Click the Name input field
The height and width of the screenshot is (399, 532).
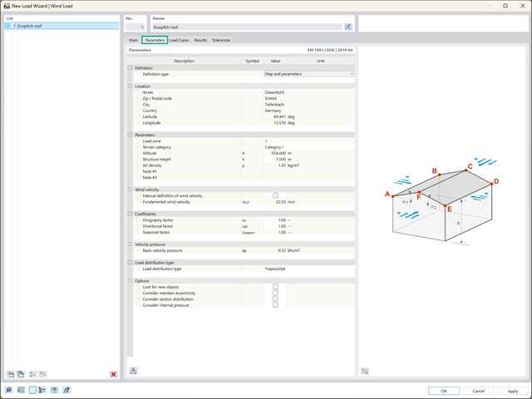tap(247, 27)
